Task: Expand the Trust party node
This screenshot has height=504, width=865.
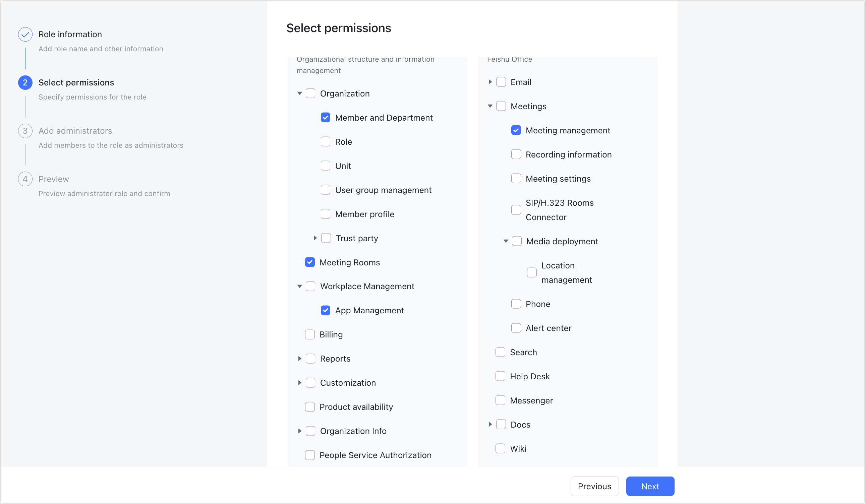Action: point(315,238)
